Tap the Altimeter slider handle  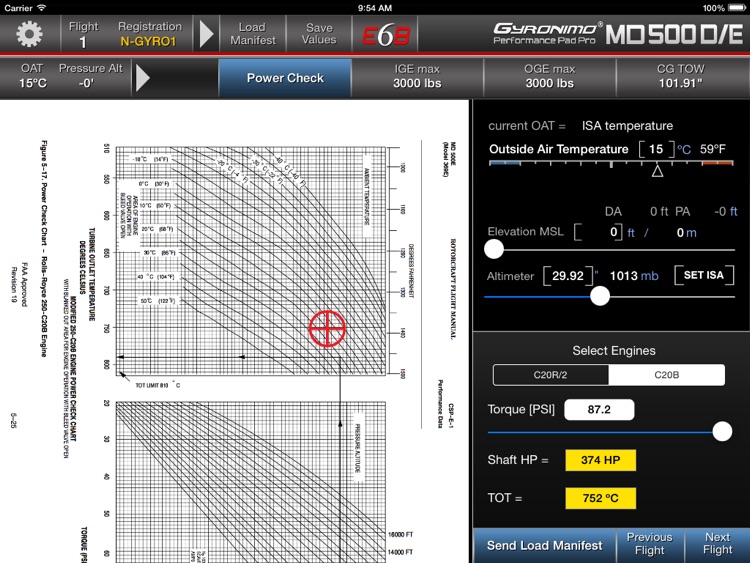click(600, 296)
